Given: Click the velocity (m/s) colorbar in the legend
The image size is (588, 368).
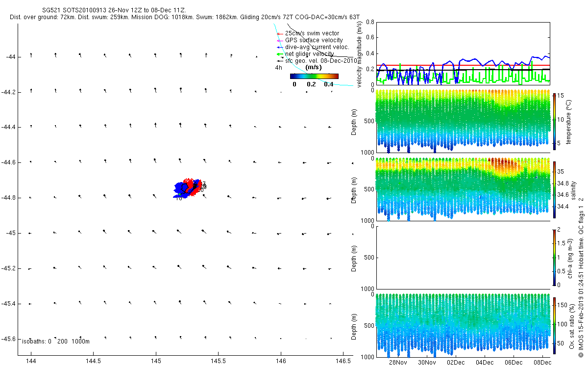Looking at the screenshot, I should tap(314, 76).
